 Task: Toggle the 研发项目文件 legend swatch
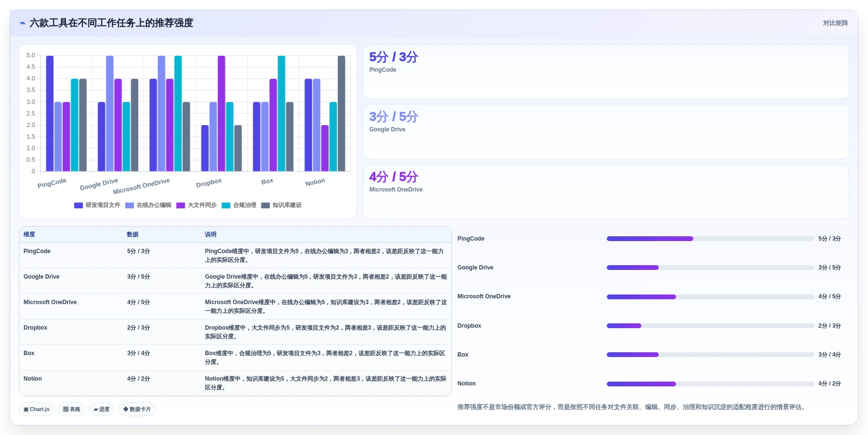[78, 205]
